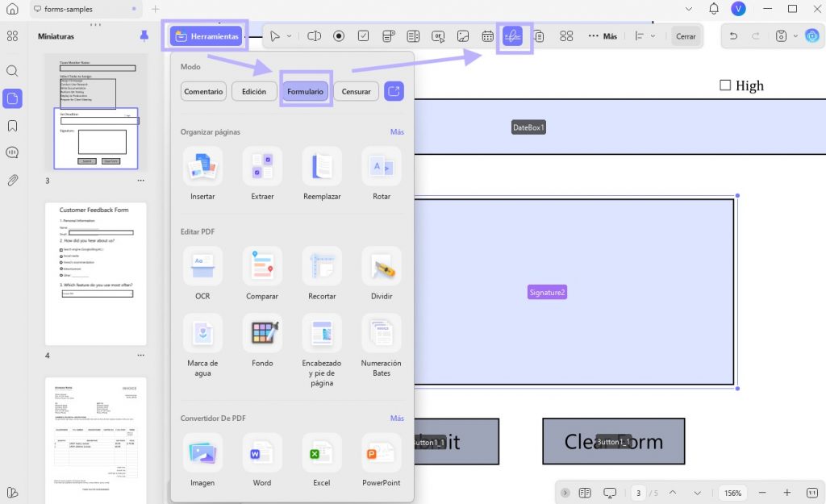Viewport: 826px width, 504px height.
Task: Click the redo arrow
Action: [755, 35]
